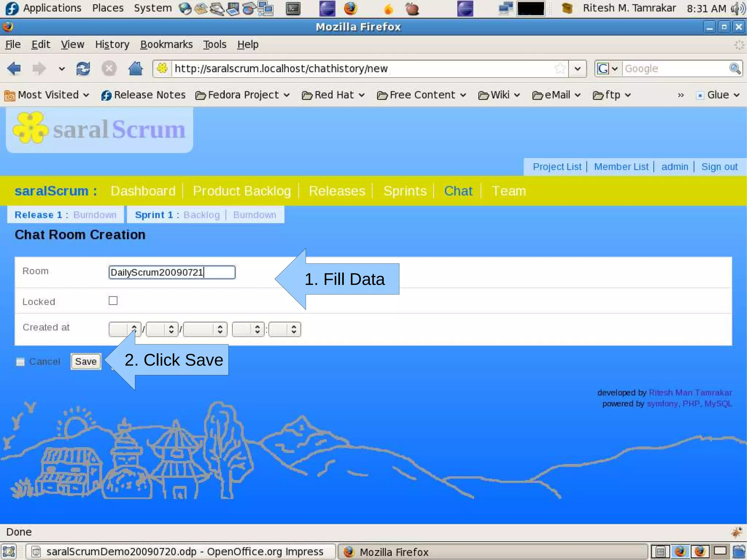Bookmark this page with the star icon
747x560 pixels.
coord(560,68)
